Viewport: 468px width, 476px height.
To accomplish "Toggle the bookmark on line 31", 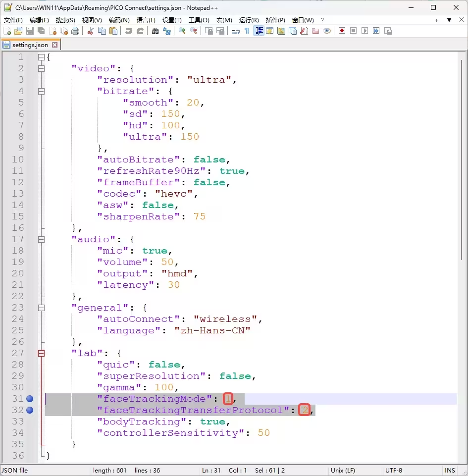I will point(30,399).
